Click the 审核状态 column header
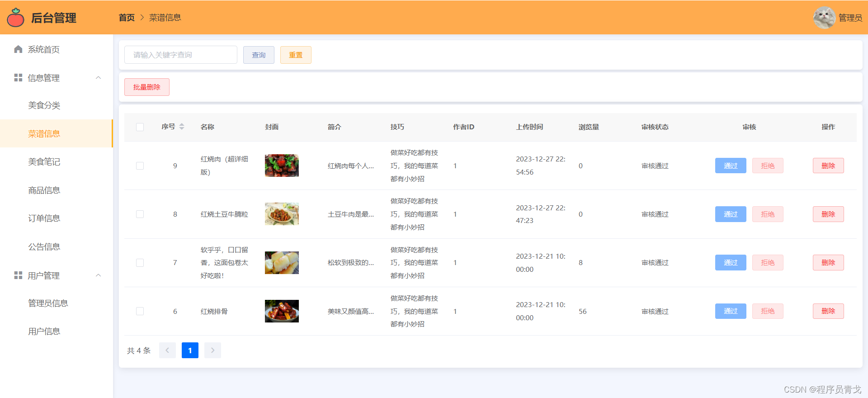 655,127
